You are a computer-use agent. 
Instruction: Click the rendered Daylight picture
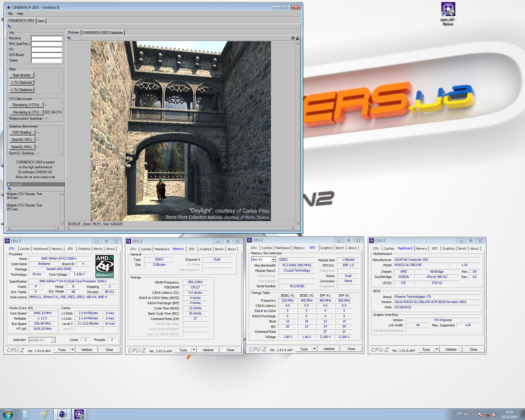pos(181,131)
